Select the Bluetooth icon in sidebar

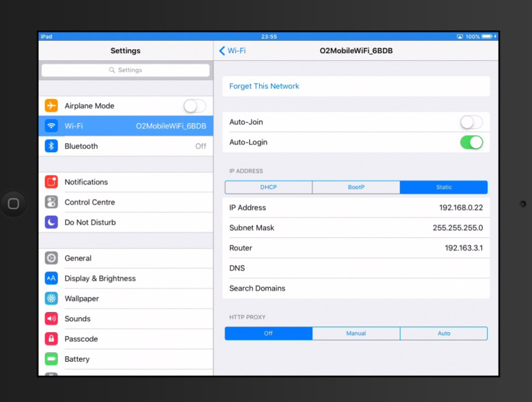51,146
